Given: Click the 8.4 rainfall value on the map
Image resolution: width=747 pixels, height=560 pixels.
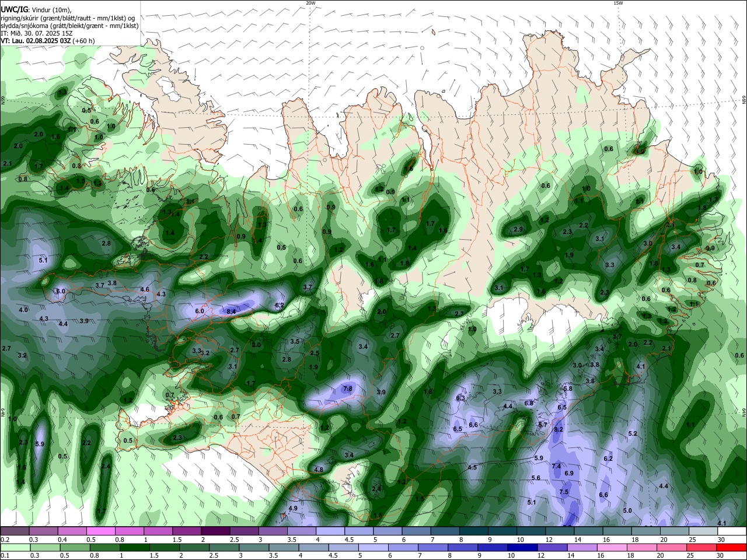Looking at the screenshot, I should pos(231,311).
